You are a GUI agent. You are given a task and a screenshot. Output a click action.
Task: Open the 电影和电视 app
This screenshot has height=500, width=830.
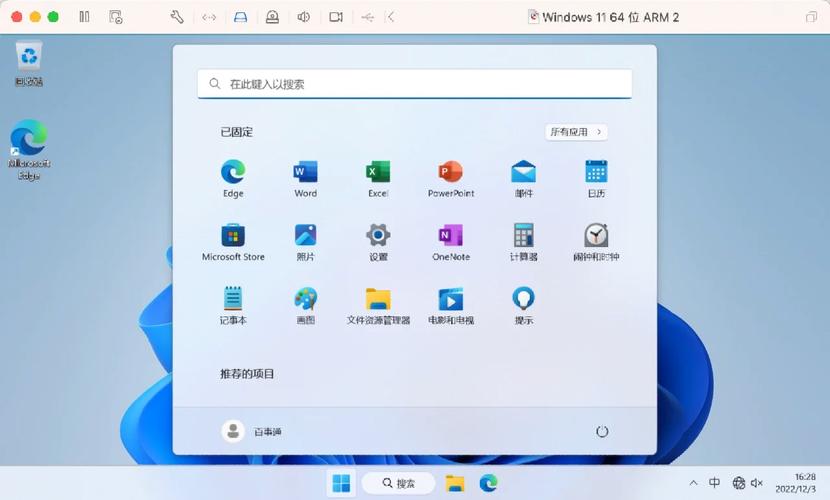451,305
